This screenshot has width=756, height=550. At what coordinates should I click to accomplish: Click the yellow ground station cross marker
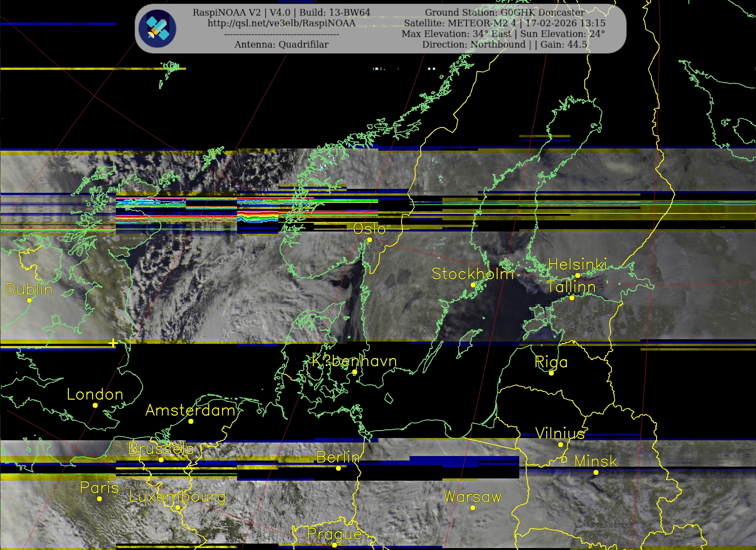click(x=113, y=343)
